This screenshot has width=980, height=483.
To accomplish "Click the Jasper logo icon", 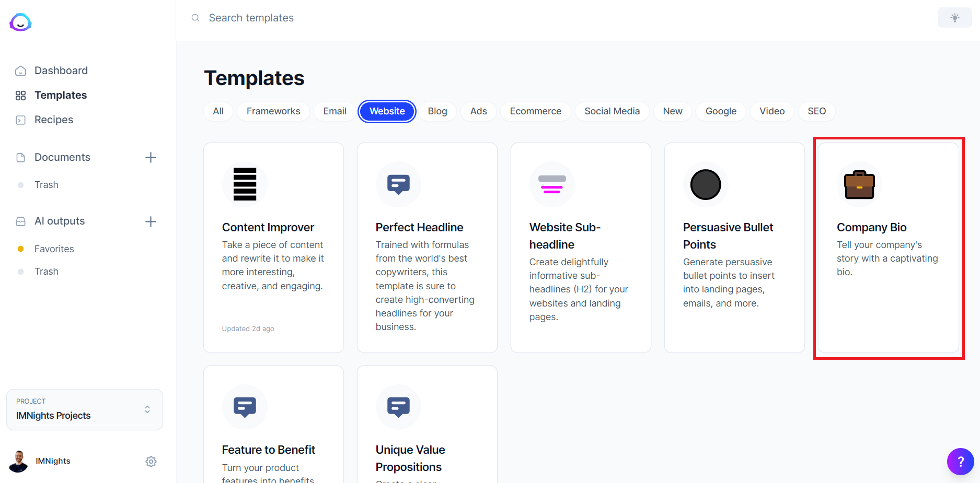I will 20,22.
